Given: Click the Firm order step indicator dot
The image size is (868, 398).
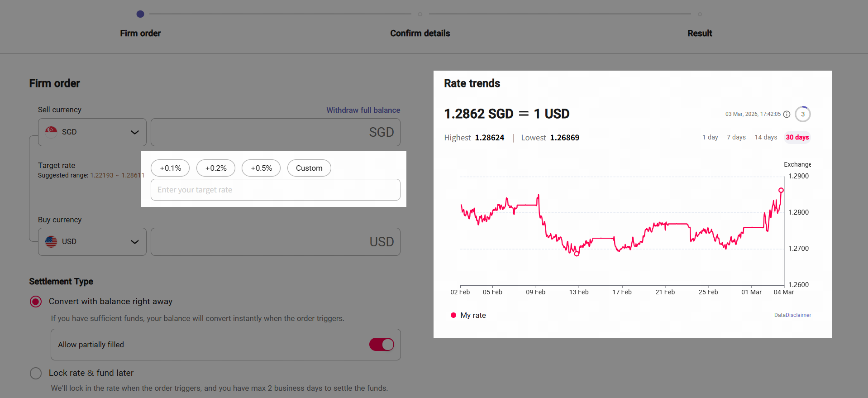Looking at the screenshot, I should point(140,14).
